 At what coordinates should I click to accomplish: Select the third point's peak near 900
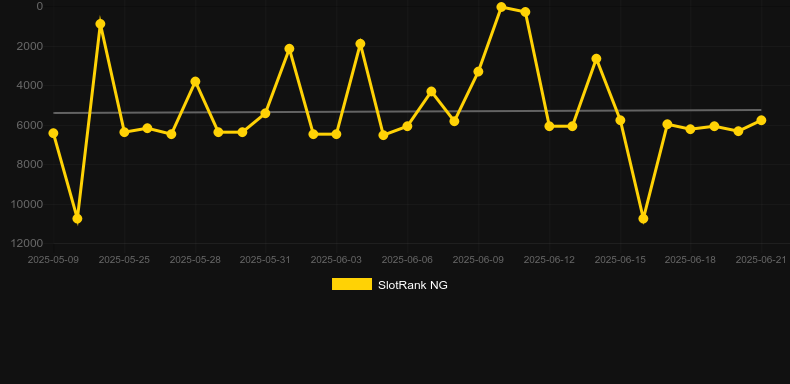[x=100, y=24]
